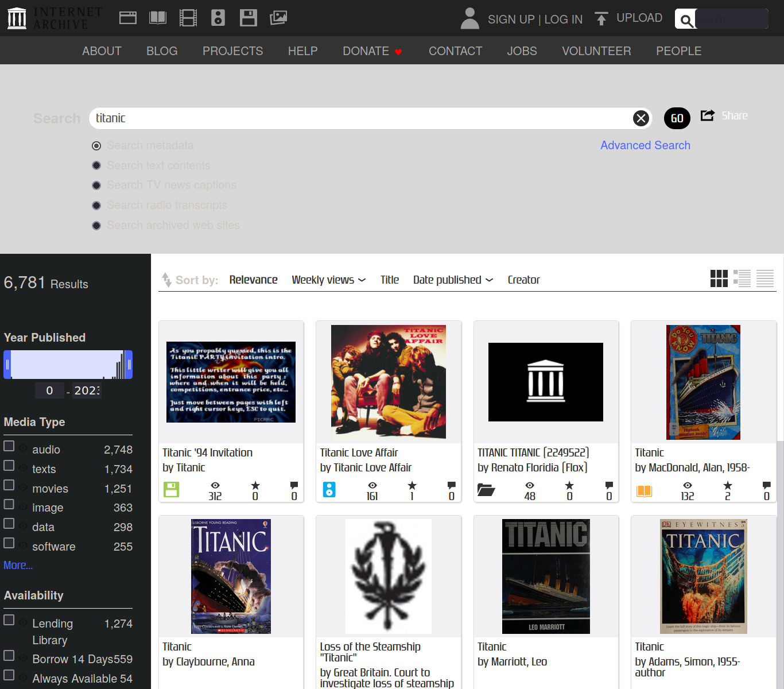Open the Wayback Machine web icon
Image resolution: width=784 pixels, height=689 pixels.
(127, 17)
